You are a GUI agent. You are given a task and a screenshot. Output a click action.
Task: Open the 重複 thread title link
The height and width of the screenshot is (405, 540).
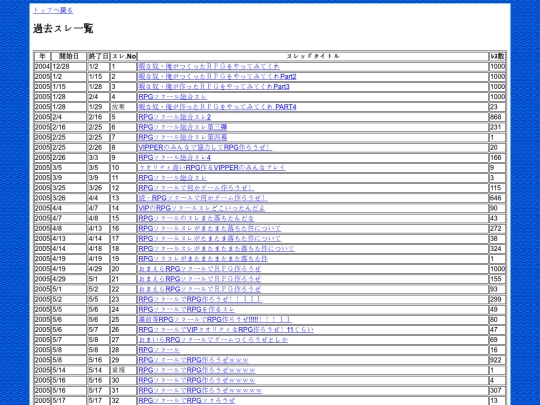click(197, 370)
